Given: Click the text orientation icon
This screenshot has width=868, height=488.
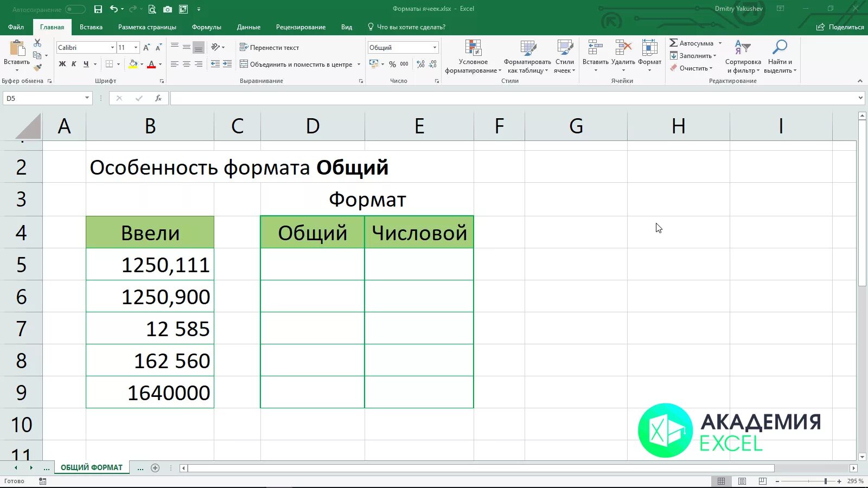Looking at the screenshot, I should point(216,47).
